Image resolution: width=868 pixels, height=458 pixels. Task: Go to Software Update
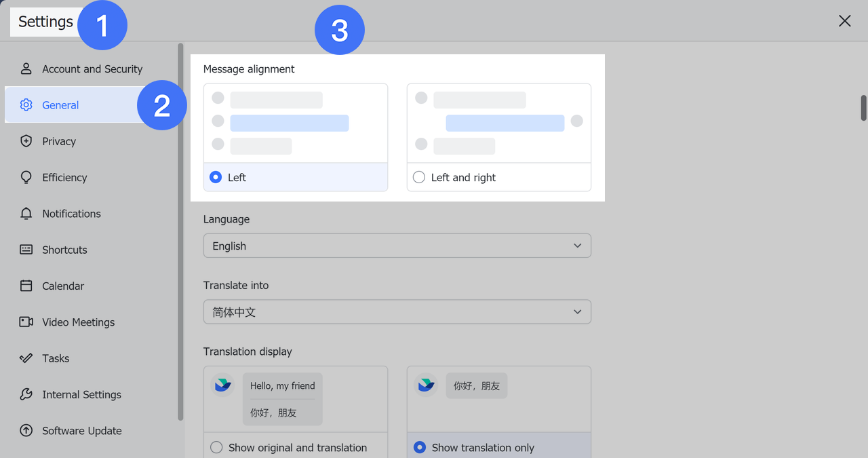[x=81, y=430]
